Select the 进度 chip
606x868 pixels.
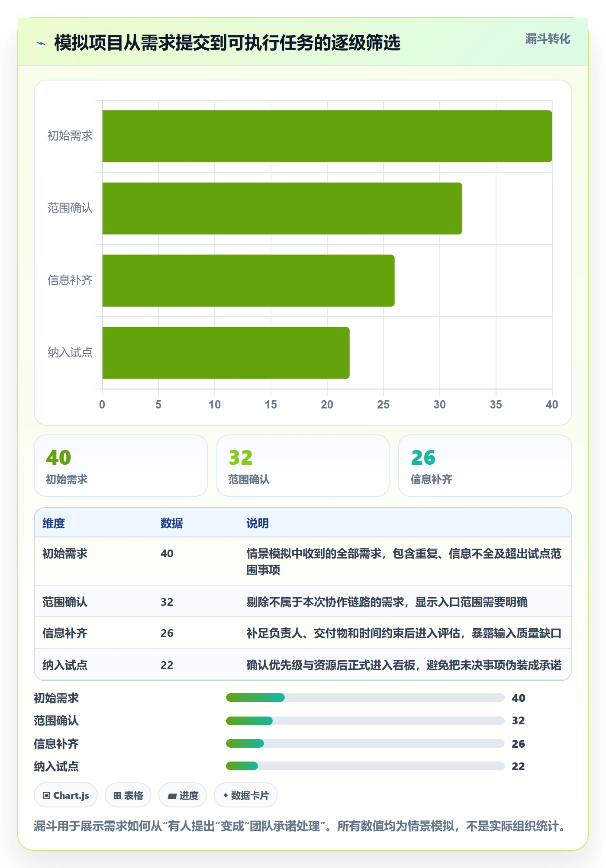pyautogui.click(x=183, y=795)
